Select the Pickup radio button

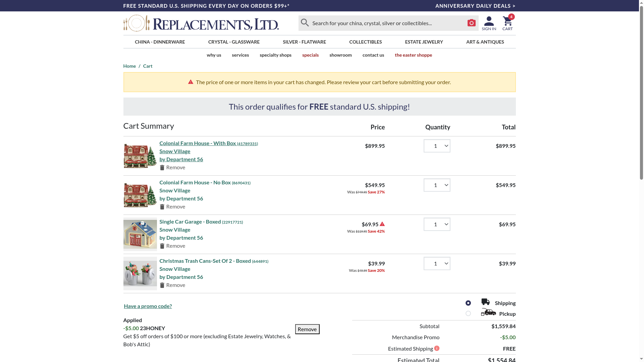[468, 313]
